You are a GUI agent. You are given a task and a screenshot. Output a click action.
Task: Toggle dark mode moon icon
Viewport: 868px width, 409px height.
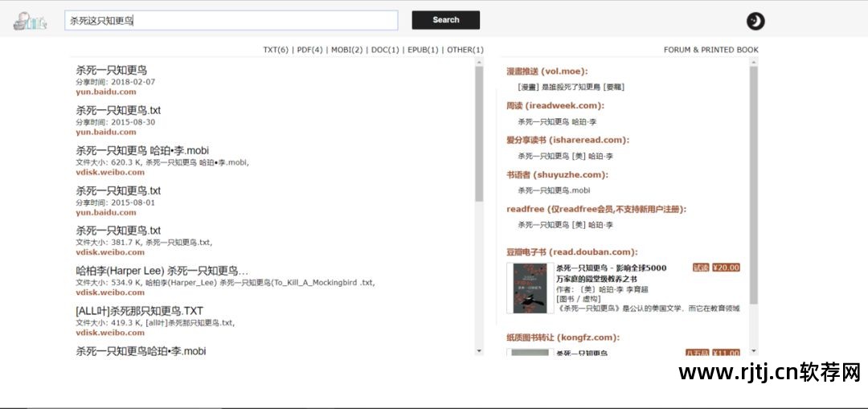pos(755,22)
